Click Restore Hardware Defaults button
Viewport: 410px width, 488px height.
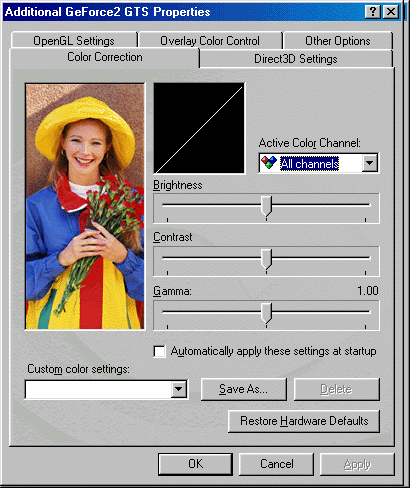pos(304,421)
